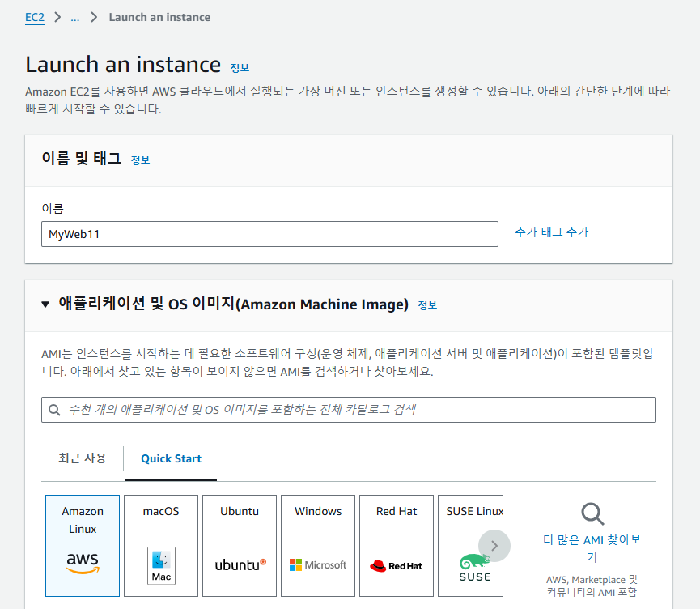Open info link beside 이름 및 태그 heading

coord(140,160)
